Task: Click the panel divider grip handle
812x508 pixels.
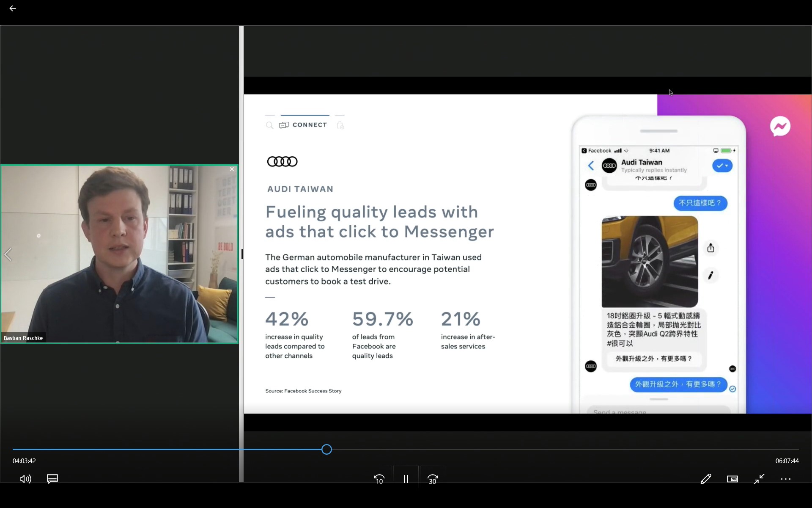Action: coord(241,254)
